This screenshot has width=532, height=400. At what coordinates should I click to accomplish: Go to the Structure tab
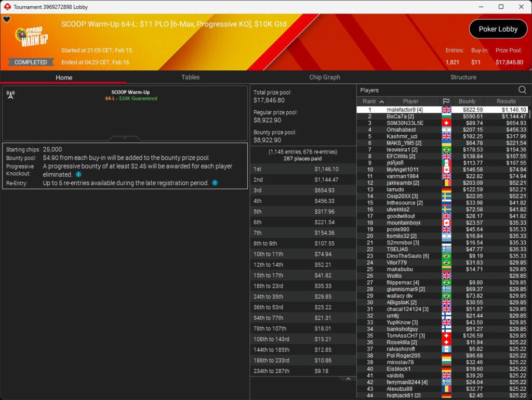[x=463, y=77]
